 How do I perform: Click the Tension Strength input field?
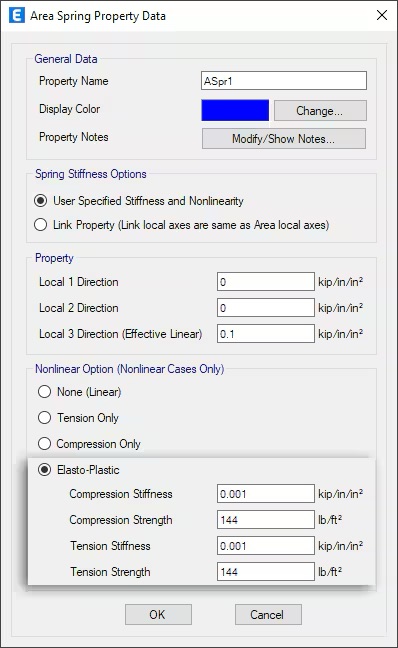(266, 572)
